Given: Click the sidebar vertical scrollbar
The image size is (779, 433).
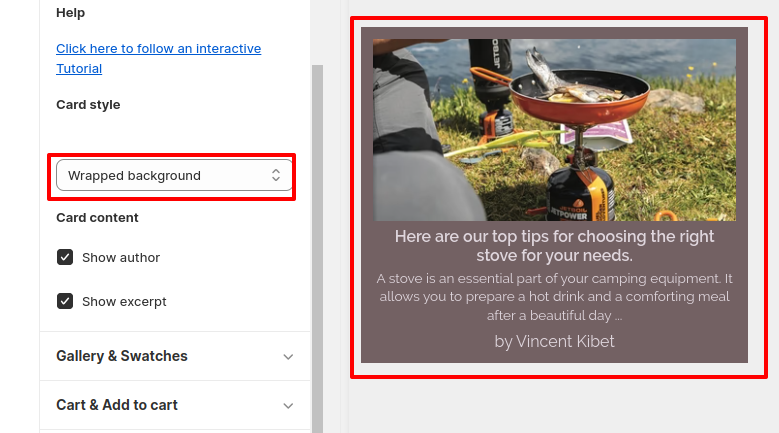Looking at the screenshot, I should (x=317, y=250).
